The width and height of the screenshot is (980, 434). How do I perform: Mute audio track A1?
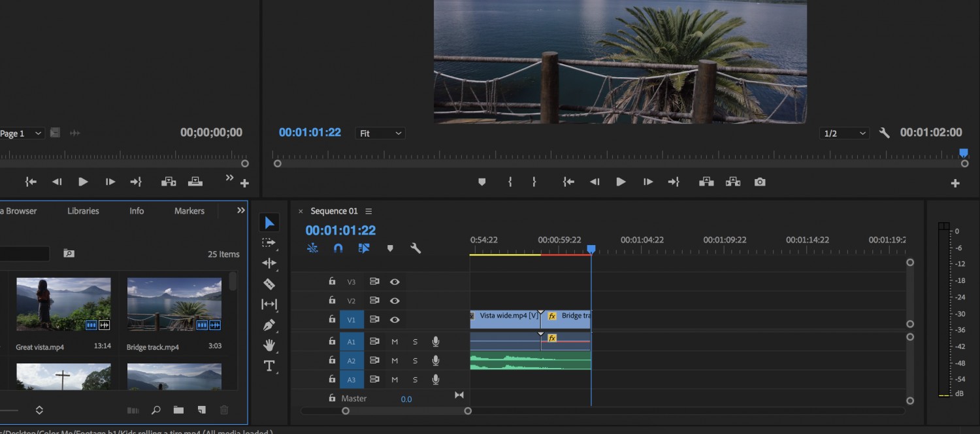click(395, 342)
